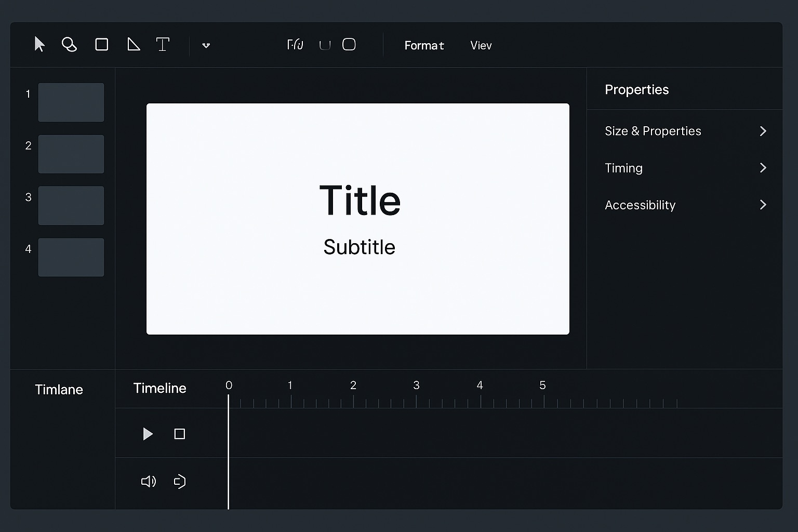Expand the Size & Properties section
The width and height of the screenshot is (798, 532).
tap(763, 131)
